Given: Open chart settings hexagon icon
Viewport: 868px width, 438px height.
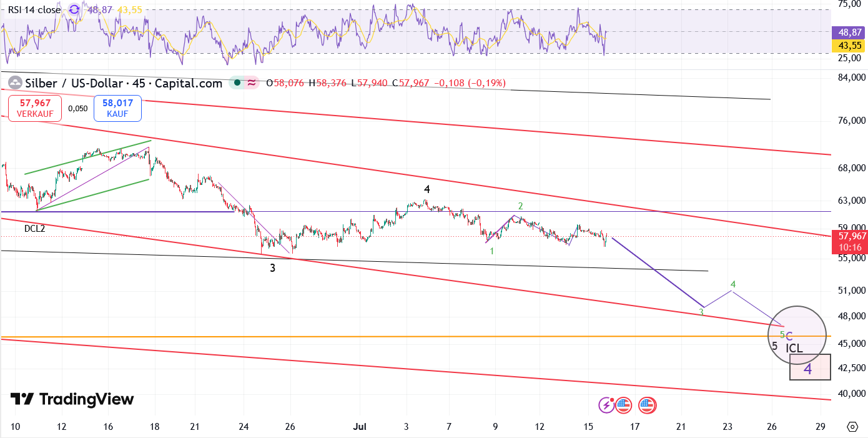Looking at the screenshot, I should [x=852, y=427].
